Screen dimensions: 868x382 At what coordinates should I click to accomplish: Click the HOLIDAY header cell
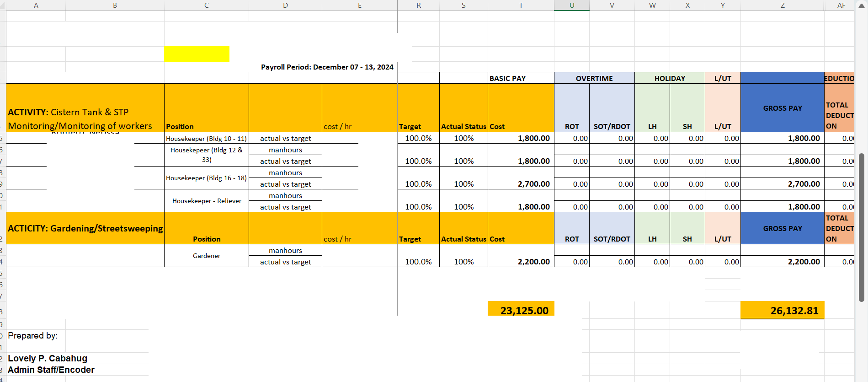669,78
